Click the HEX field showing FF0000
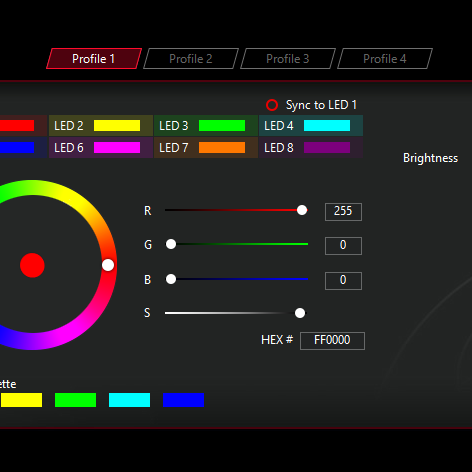The image size is (472, 472). click(x=332, y=341)
